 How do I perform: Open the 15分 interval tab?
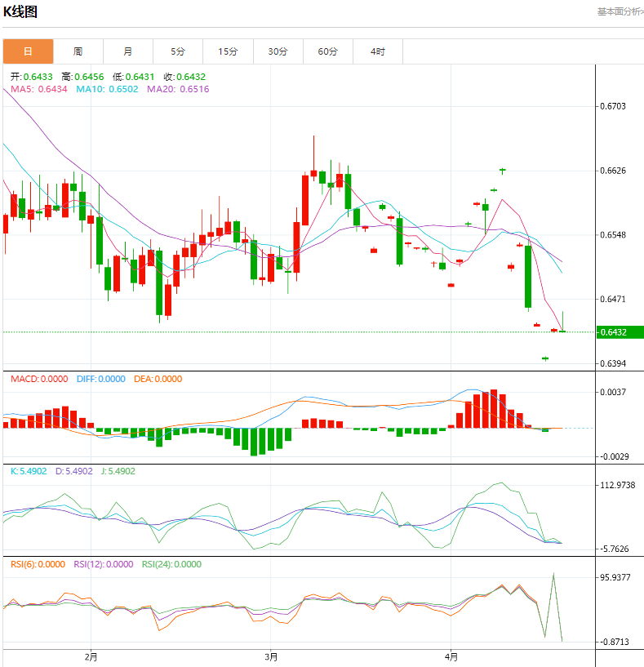point(228,51)
